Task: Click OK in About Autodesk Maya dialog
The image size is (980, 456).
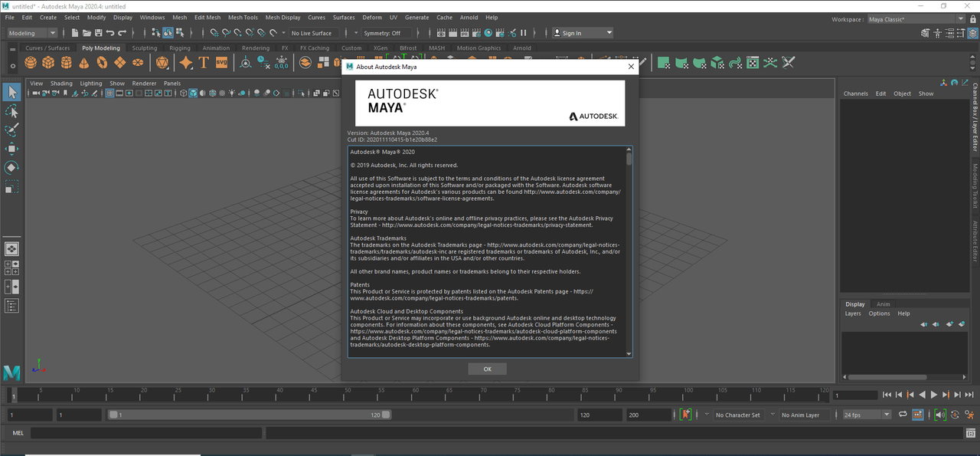Action: pyautogui.click(x=487, y=369)
